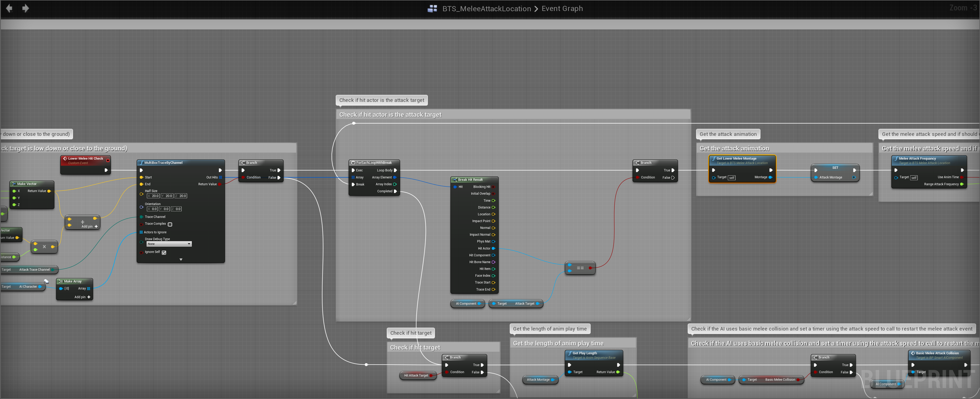Enable the Trace Complex checkbox
The width and height of the screenshot is (980, 399).
[x=170, y=224]
